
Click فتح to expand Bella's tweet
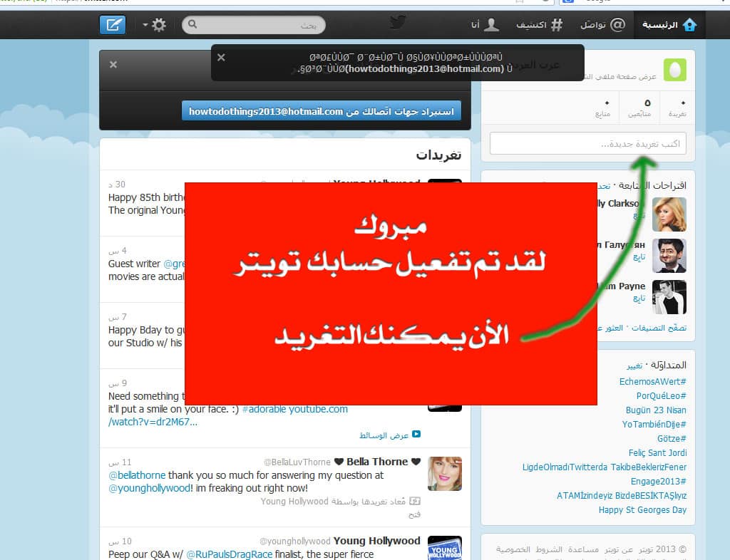(x=414, y=514)
